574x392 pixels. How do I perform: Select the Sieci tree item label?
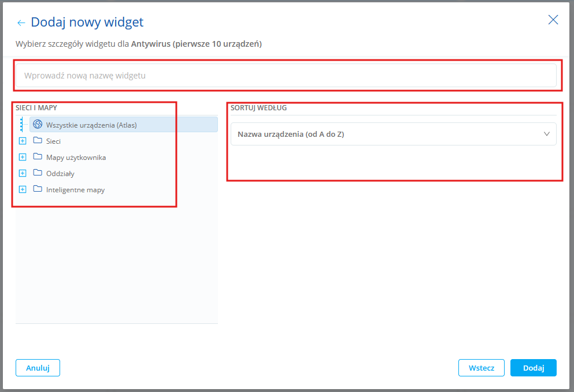[x=54, y=141]
